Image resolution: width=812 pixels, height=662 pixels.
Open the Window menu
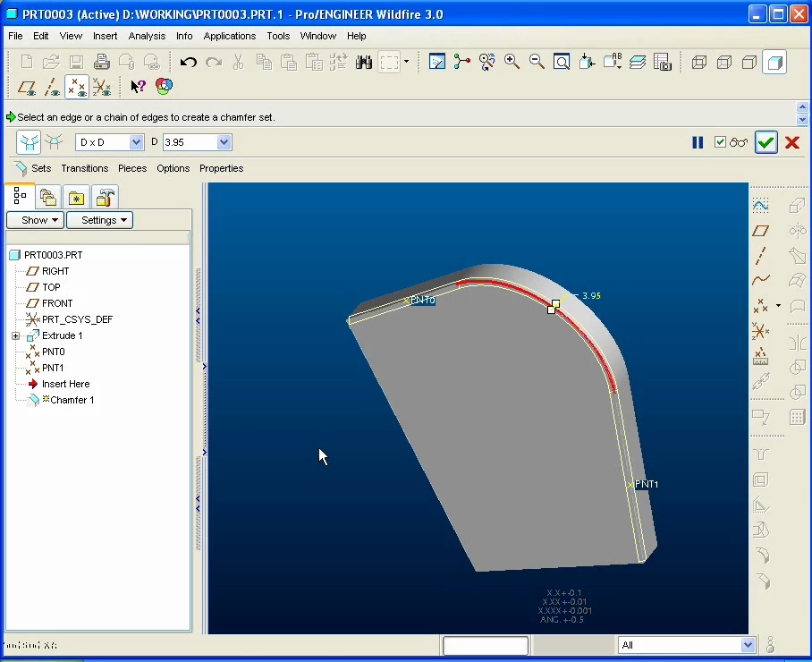pos(318,36)
